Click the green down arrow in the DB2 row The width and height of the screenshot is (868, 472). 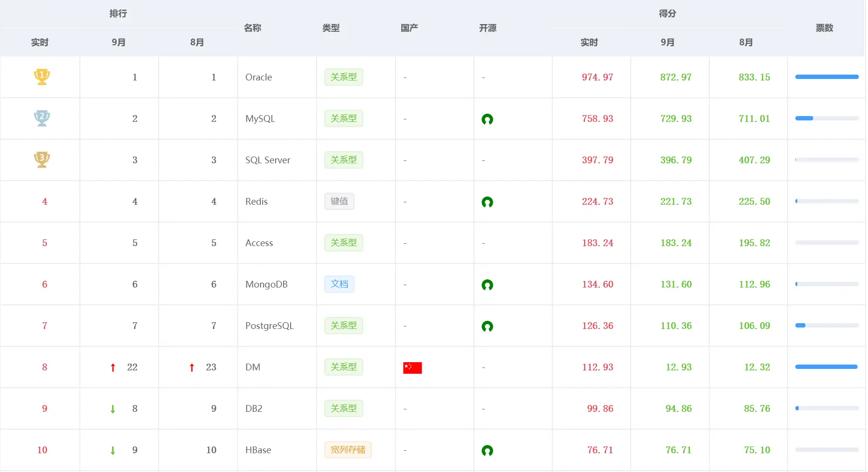[x=113, y=409]
